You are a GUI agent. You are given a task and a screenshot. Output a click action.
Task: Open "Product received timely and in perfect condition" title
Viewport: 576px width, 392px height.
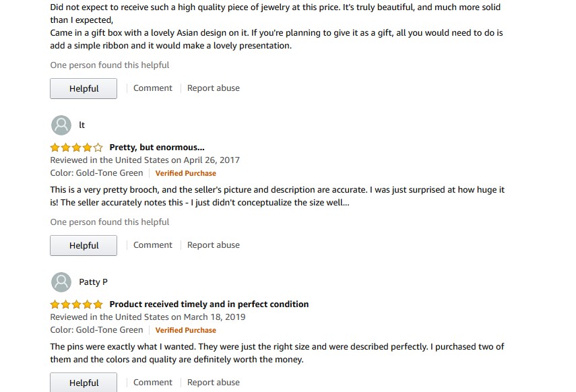pos(209,304)
